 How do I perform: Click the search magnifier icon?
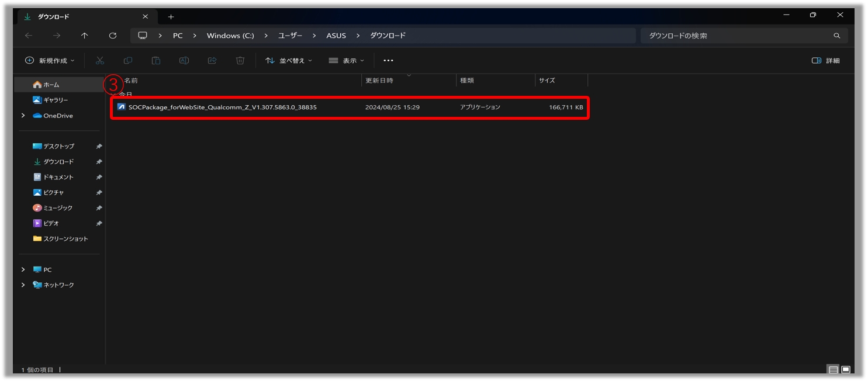click(x=836, y=36)
